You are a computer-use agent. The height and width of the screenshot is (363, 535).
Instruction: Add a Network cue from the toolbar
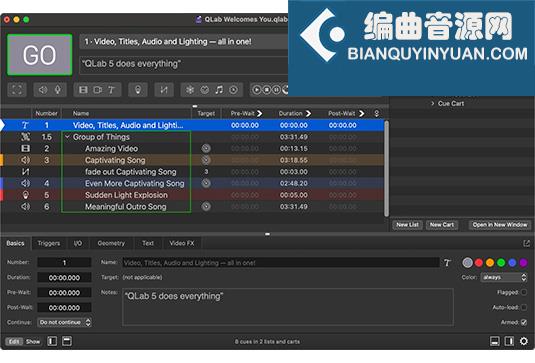tap(190, 90)
